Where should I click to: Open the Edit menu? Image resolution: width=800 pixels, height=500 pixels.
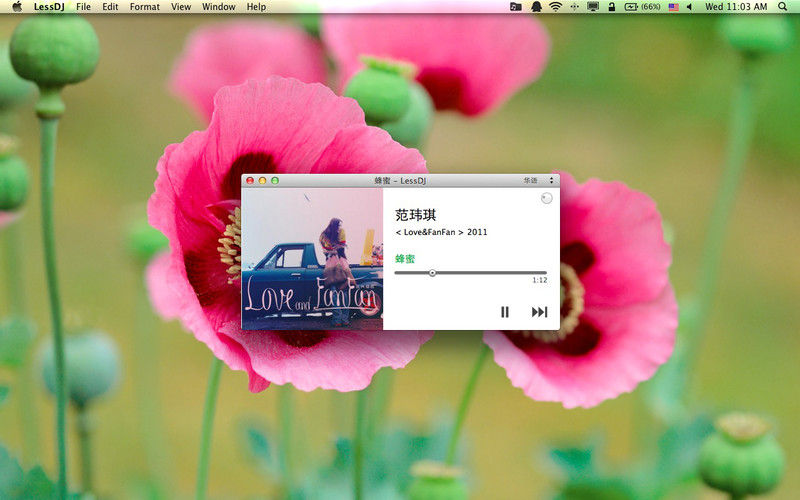point(110,7)
